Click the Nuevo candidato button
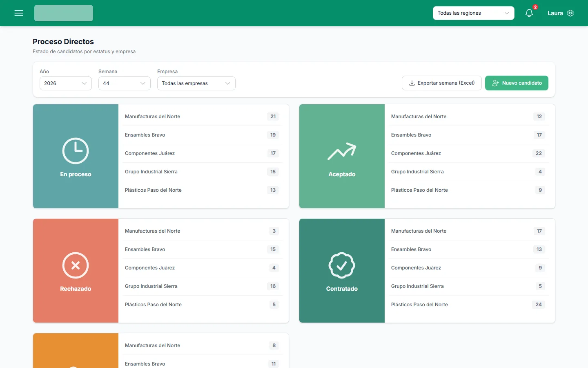This screenshot has height=368, width=588. click(x=517, y=83)
